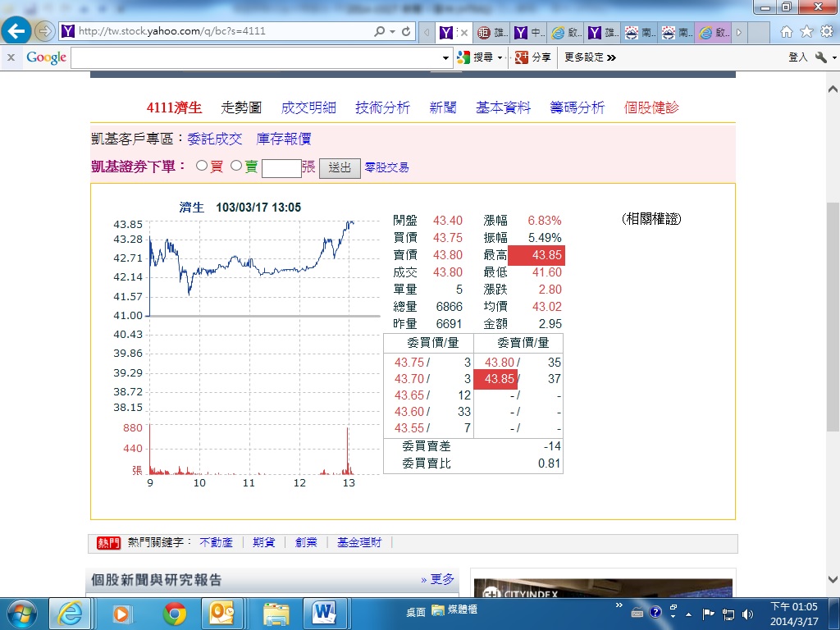This screenshot has height=630, width=840.
Task: Click the 基金理財 hot keyword link
Action: click(x=359, y=543)
